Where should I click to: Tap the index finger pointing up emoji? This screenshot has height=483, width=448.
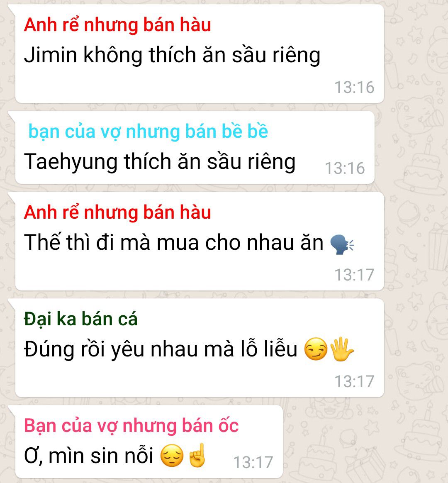197,455
